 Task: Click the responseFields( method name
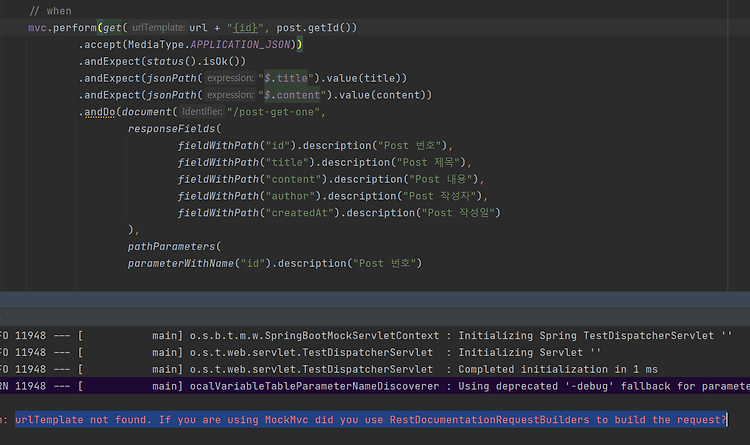point(174,129)
